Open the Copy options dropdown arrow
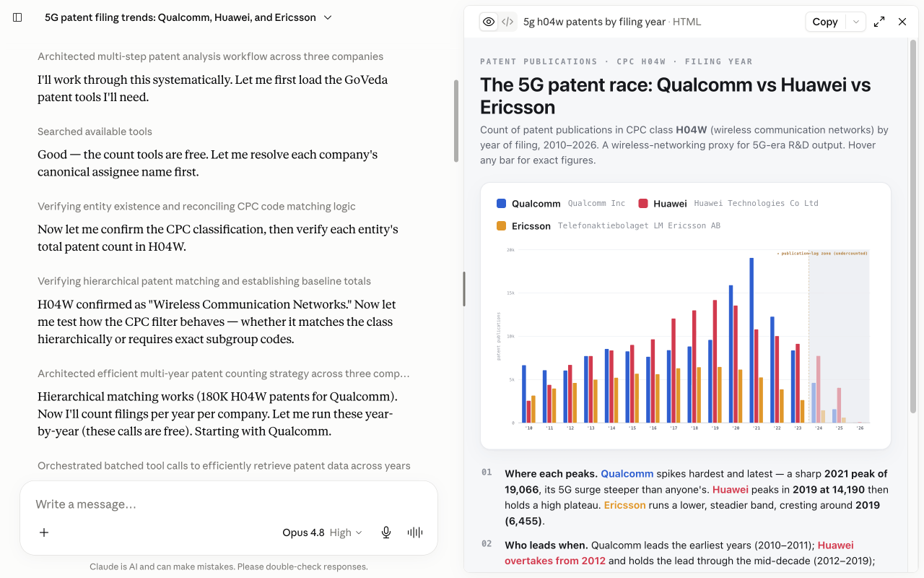Screen dimensions: 924x578 pyautogui.click(x=856, y=22)
